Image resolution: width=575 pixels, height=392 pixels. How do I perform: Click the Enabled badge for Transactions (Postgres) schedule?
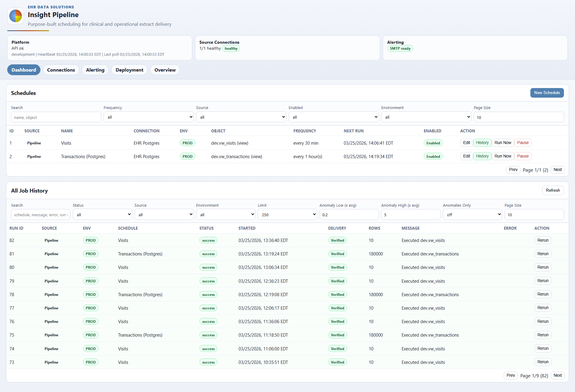(x=433, y=156)
